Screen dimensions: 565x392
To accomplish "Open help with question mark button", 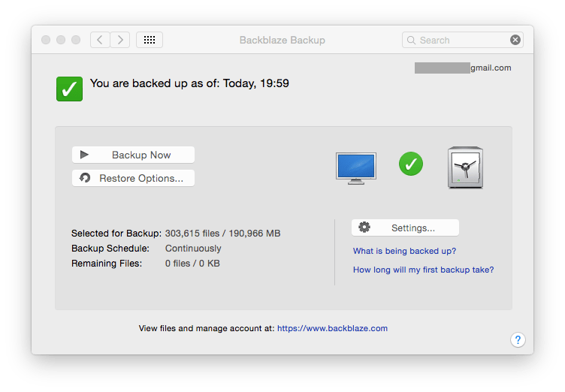I will (x=518, y=340).
